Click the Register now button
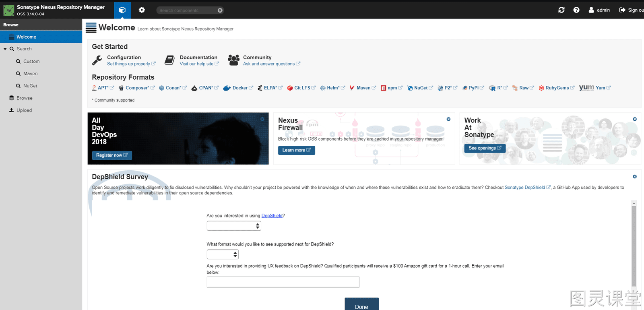This screenshot has height=310, width=644. tap(112, 155)
